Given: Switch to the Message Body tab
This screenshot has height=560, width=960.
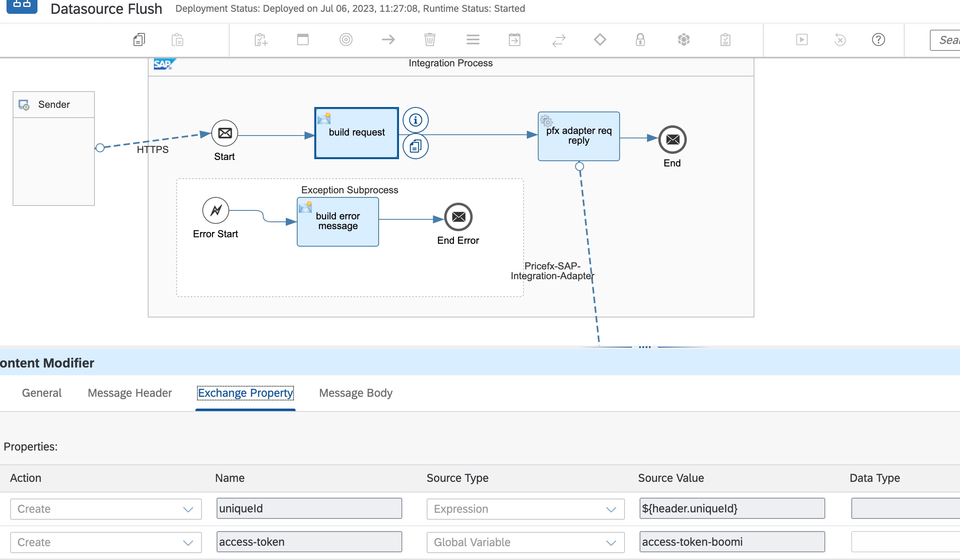Looking at the screenshot, I should click(355, 393).
